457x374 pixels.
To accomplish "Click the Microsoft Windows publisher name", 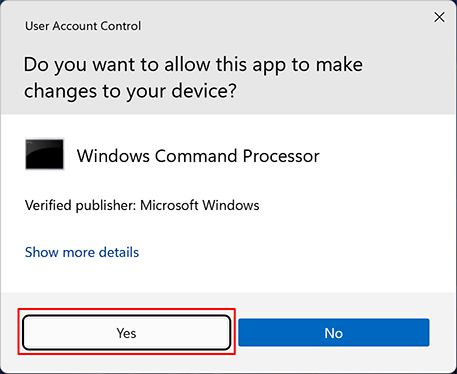I will pyautogui.click(x=200, y=205).
